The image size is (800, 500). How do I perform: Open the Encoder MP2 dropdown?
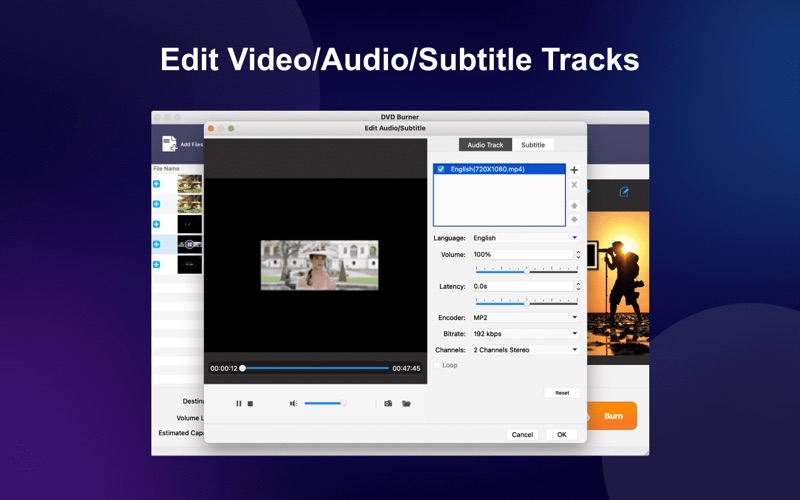[x=525, y=318]
